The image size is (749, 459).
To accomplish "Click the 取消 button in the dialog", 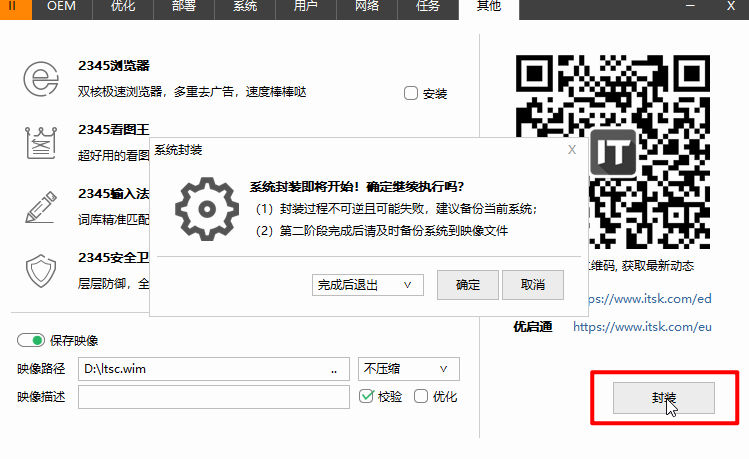I will (x=532, y=285).
